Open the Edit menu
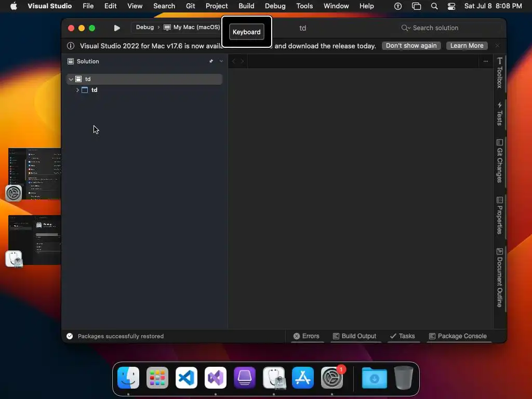The width and height of the screenshot is (532, 399). [110, 6]
